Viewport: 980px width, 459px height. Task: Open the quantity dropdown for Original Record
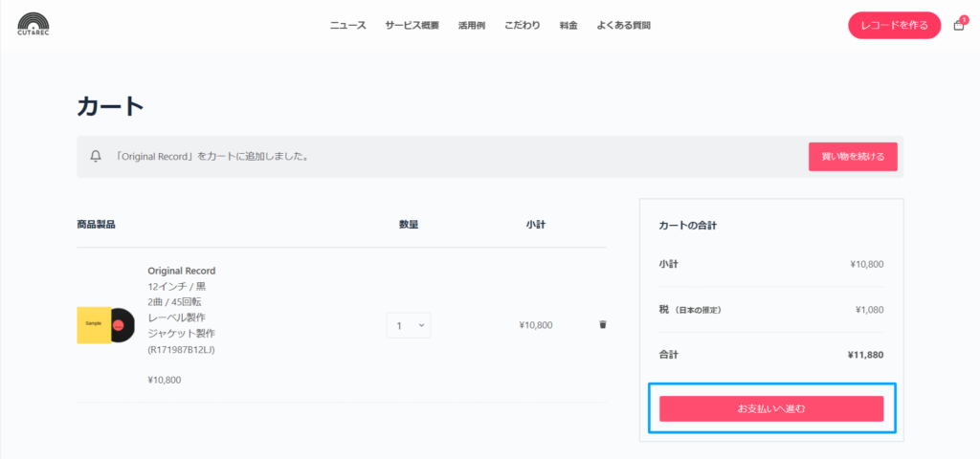point(409,325)
